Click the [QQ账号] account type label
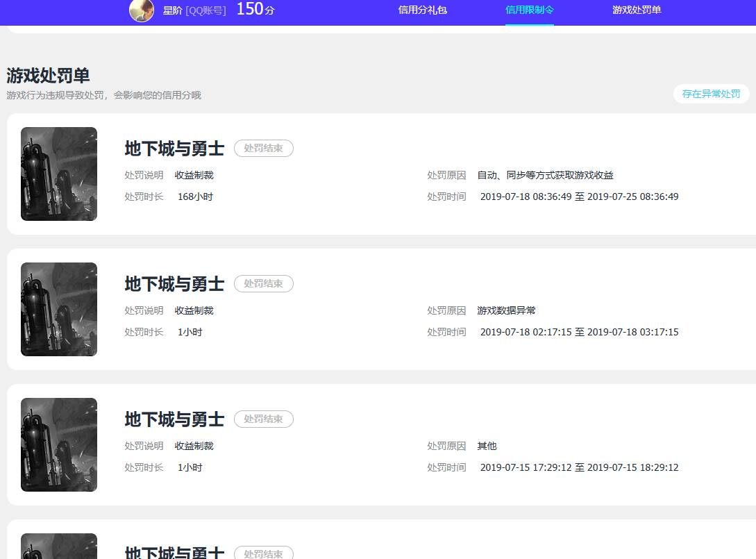Screen dimensions: 756x559 [204, 10]
